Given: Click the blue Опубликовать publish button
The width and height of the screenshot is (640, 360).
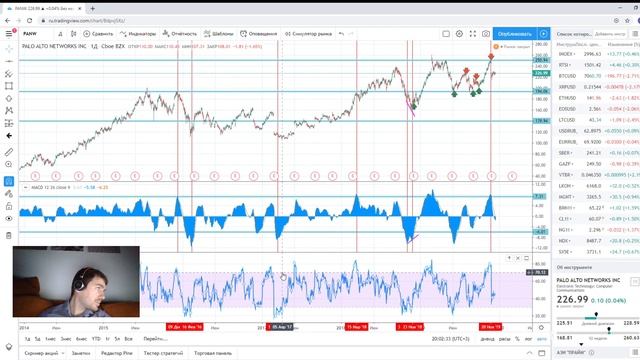Looking at the screenshot, I should tap(515, 33).
